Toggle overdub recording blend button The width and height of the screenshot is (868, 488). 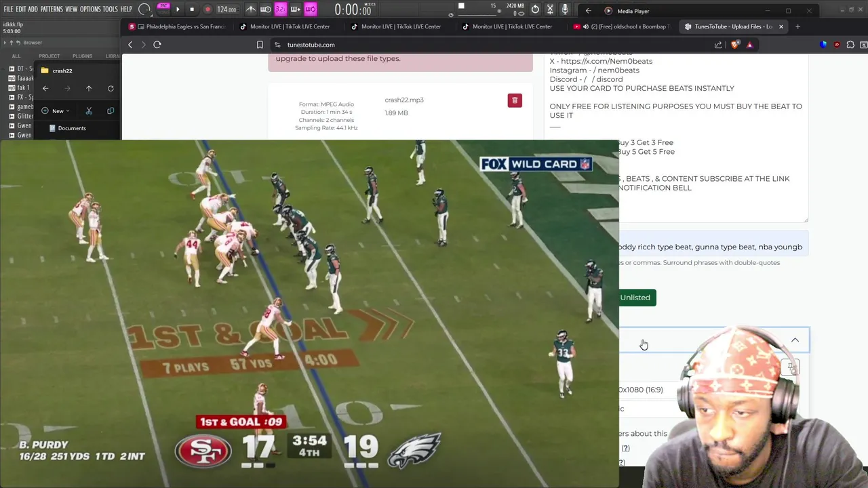tap(295, 9)
